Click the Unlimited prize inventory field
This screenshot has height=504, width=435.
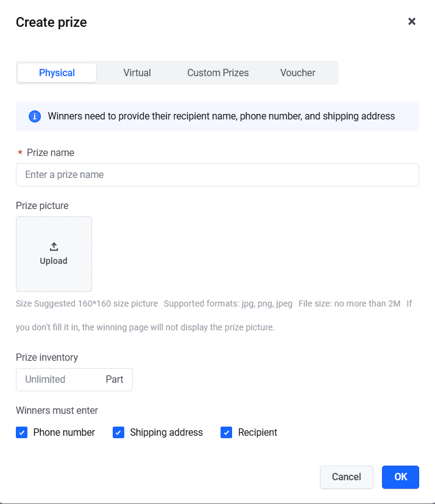coord(58,380)
